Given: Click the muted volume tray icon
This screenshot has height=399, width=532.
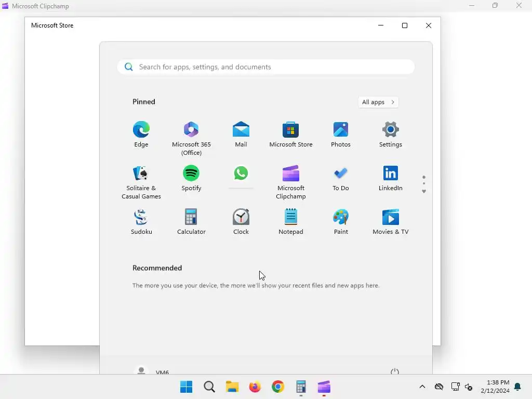Looking at the screenshot, I should pos(469,387).
